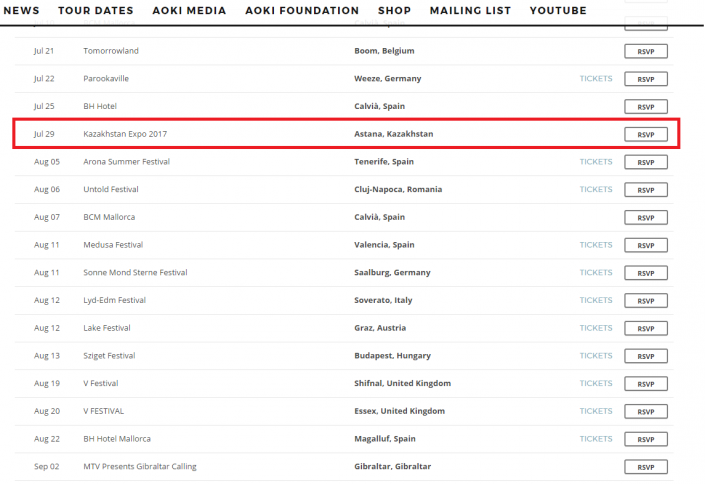
Task: RSVP for BCM Mallorca on Aug 07
Action: coord(645,217)
